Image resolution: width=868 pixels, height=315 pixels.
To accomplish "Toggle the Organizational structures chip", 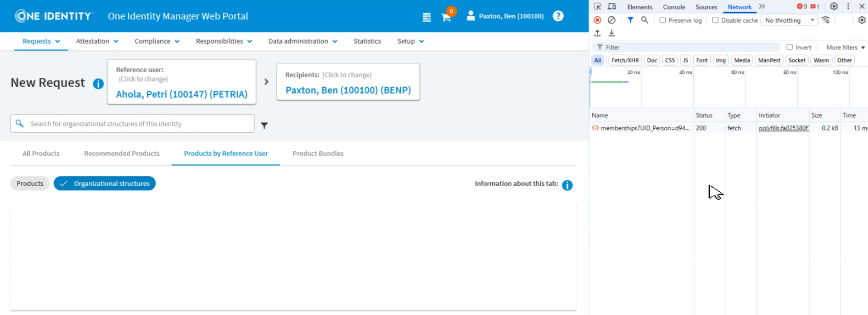I will (105, 184).
